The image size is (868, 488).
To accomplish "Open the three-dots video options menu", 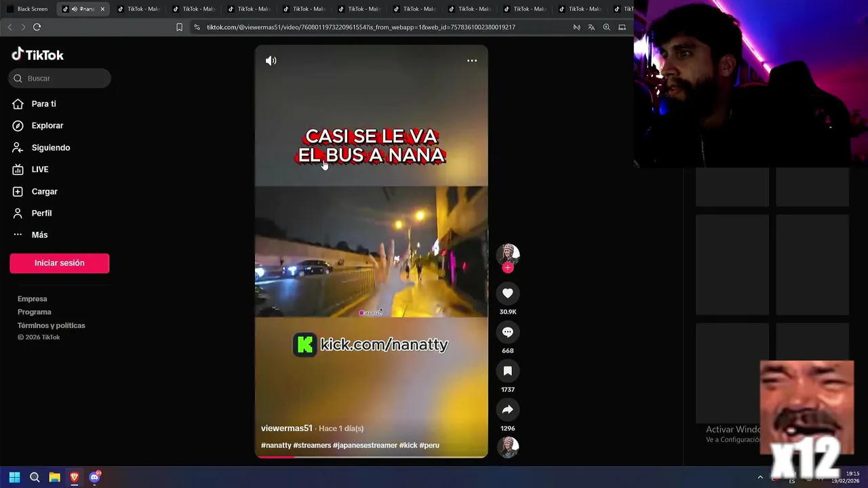I will tap(472, 61).
